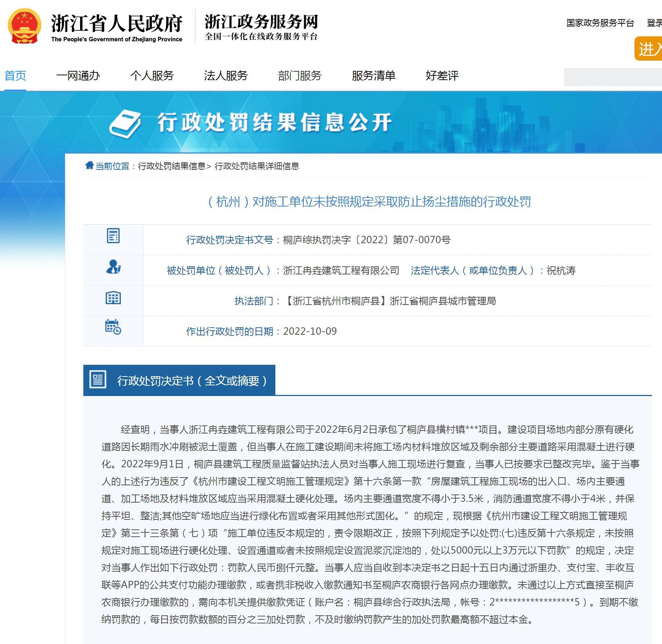662x644 pixels.
Task: Click the 被处罚单位（被处罚人）field label
Action: coord(220,271)
